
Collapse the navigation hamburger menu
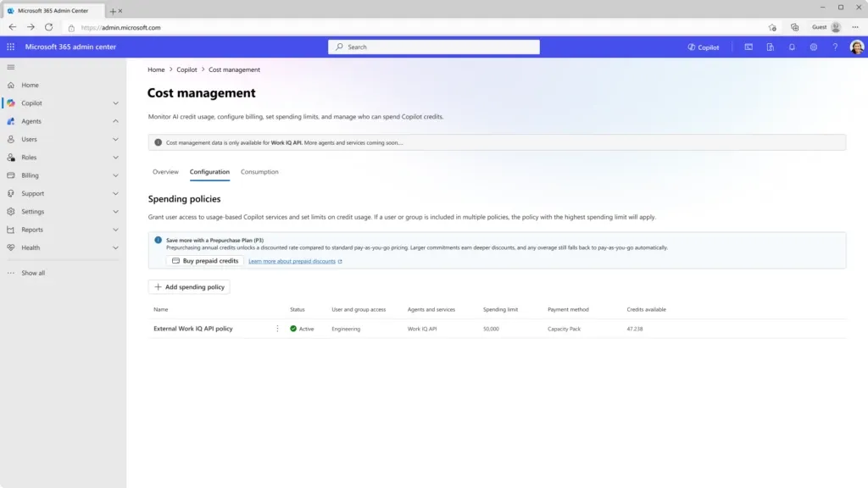click(x=10, y=67)
